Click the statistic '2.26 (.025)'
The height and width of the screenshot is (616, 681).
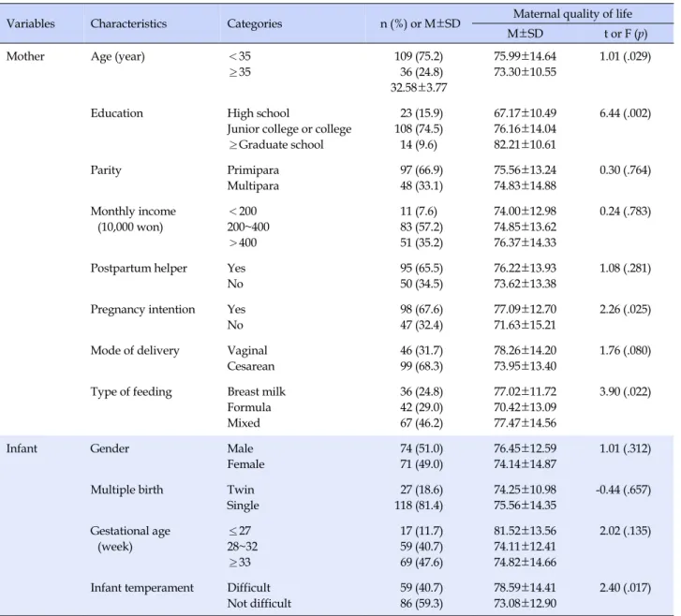pos(626,310)
